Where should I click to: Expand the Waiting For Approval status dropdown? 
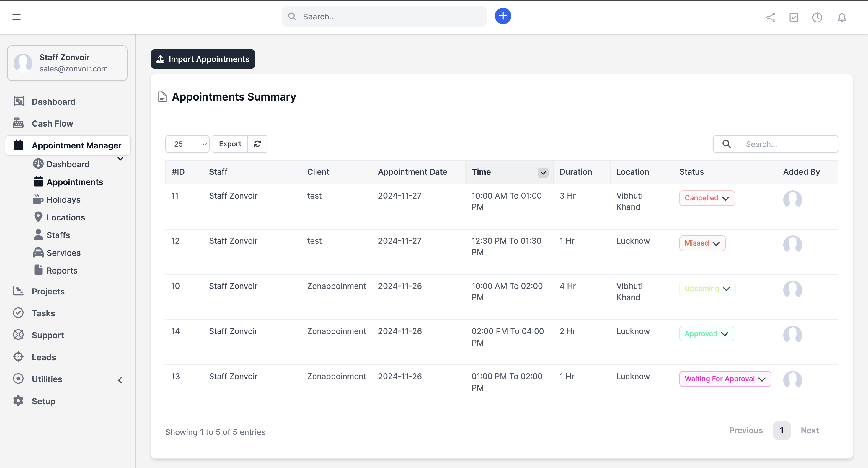pyautogui.click(x=725, y=379)
